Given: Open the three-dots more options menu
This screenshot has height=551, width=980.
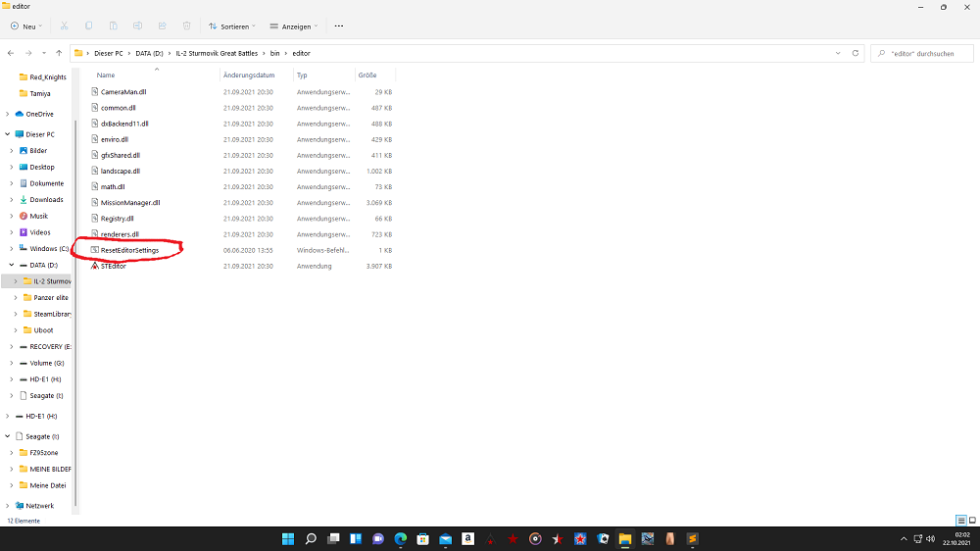Looking at the screenshot, I should [339, 25].
